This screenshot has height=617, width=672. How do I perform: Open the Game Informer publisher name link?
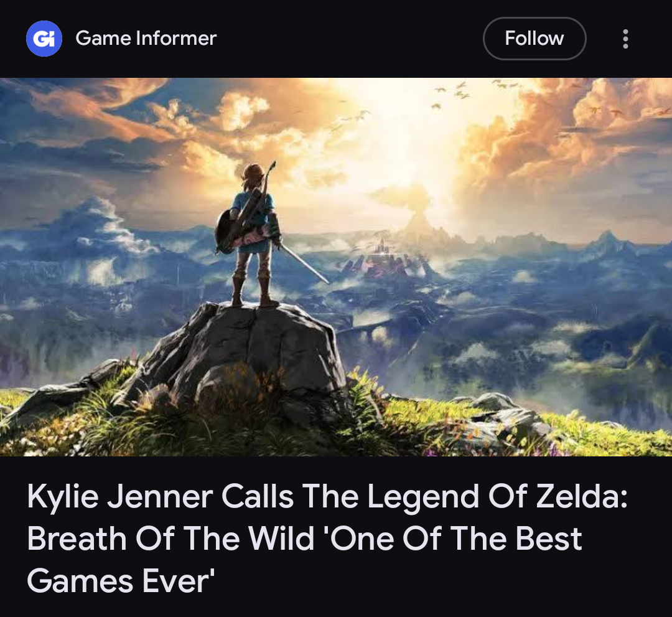(146, 38)
